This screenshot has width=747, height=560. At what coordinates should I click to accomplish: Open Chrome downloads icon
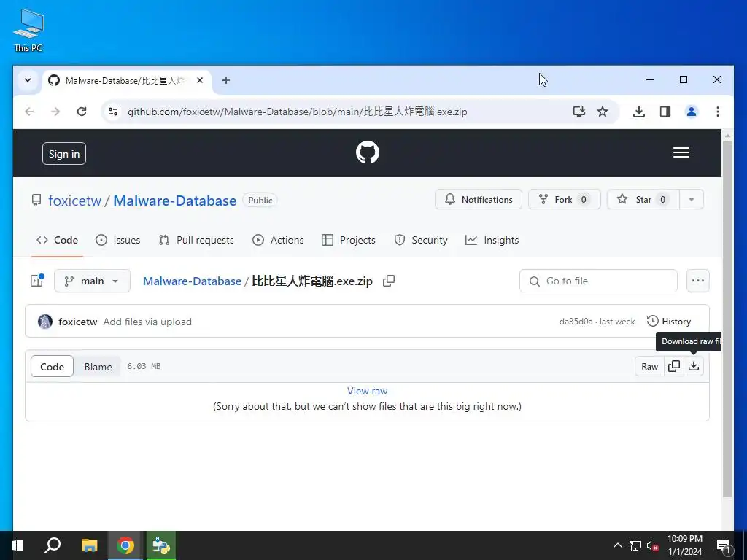coord(639,112)
